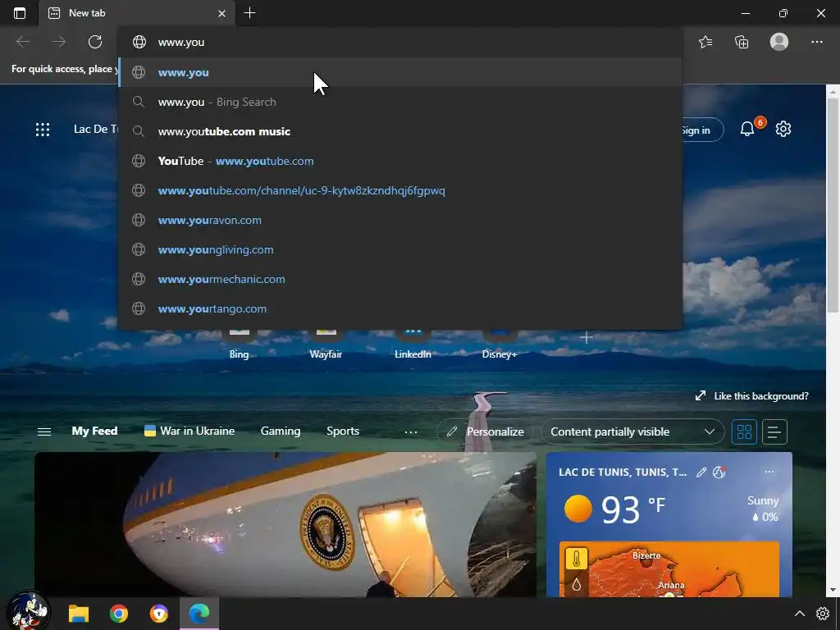
Task: Click Like this background? link
Action: (751, 396)
